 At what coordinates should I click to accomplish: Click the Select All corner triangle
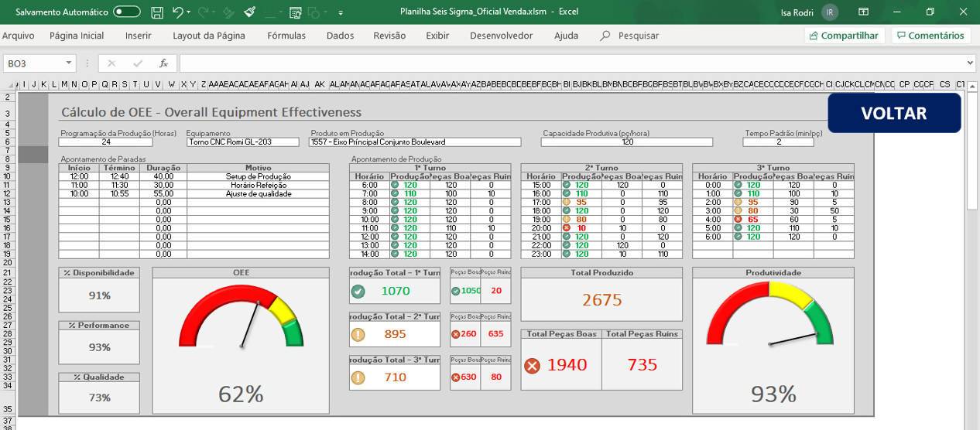click(x=9, y=84)
